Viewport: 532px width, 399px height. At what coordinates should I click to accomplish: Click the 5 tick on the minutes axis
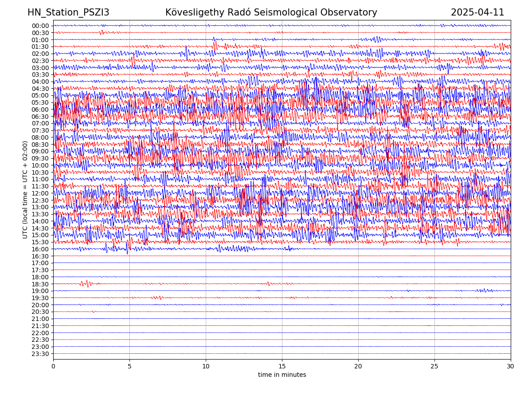pos(129,367)
